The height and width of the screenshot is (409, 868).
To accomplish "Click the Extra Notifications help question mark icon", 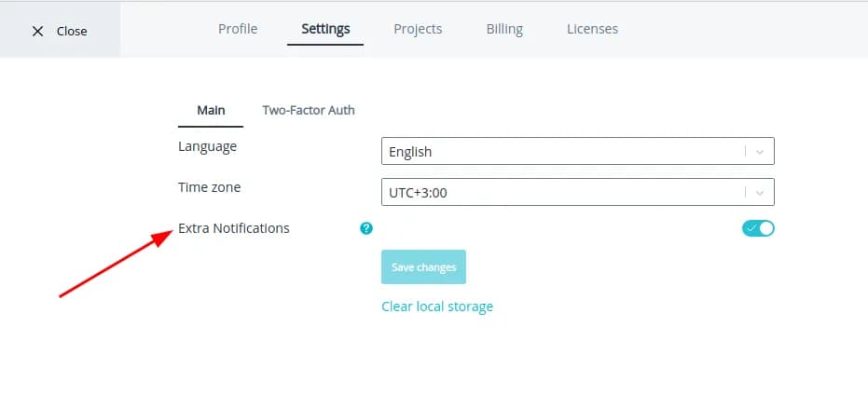I will [366, 228].
